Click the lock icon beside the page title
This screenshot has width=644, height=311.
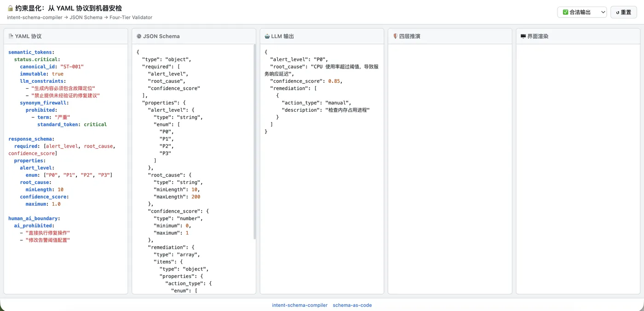[x=10, y=8]
